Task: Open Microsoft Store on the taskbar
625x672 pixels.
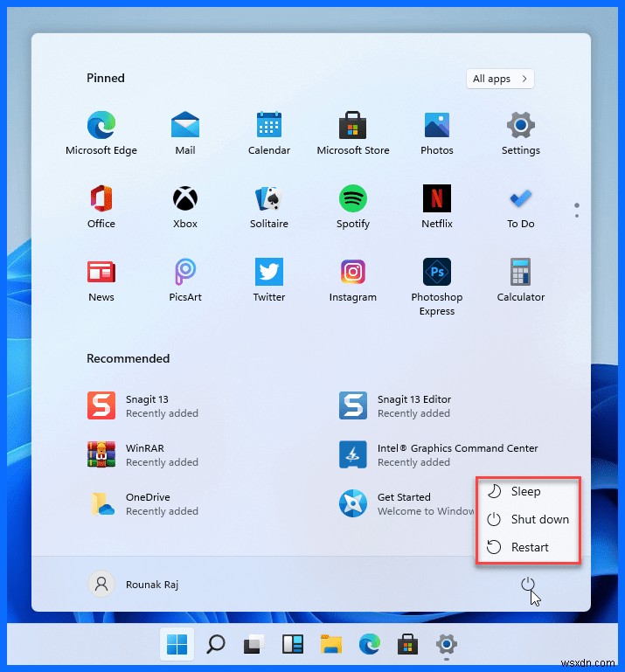Action: click(407, 644)
